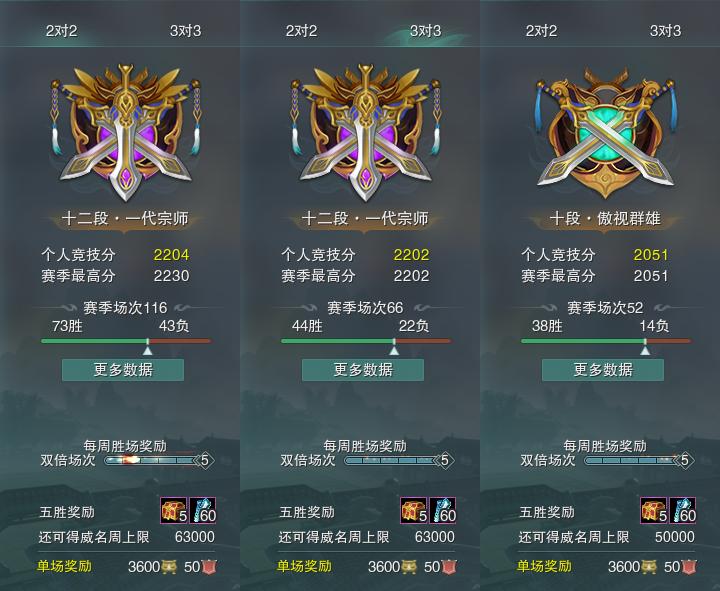Click the blue axe item icon in middle panel
Screen dimensions: 720x591
(x=443, y=510)
